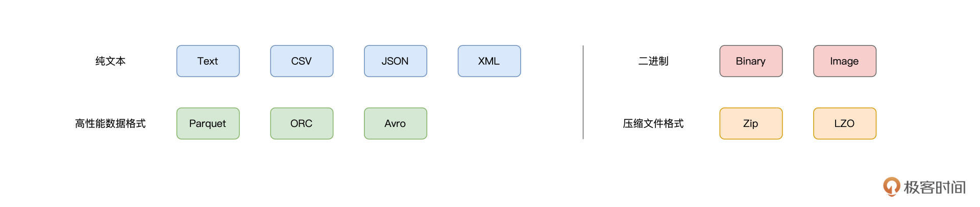
Task: Select the 高性能数据格式 row label
Action: coord(110,123)
